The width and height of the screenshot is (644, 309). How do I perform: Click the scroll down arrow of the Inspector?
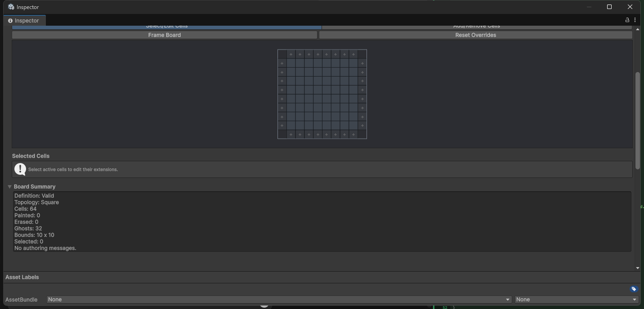pyautogui.click(x=637, y=268)
